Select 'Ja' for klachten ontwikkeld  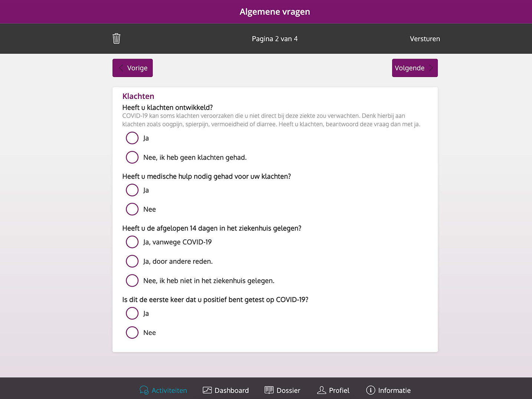pos(132,138)
